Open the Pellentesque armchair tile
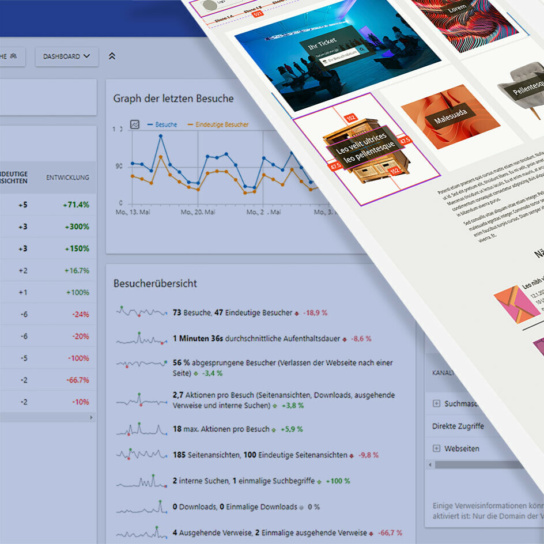This screenshot has width=544, height=544. [522, 90]
